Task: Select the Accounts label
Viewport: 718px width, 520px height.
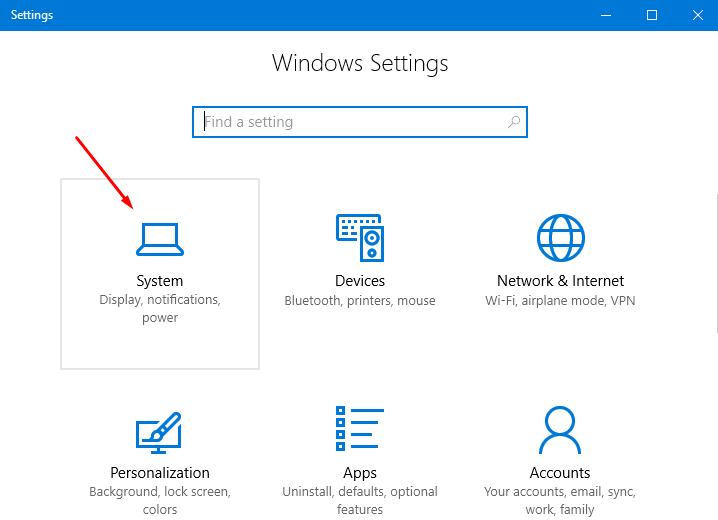Action: coord(560,472)
